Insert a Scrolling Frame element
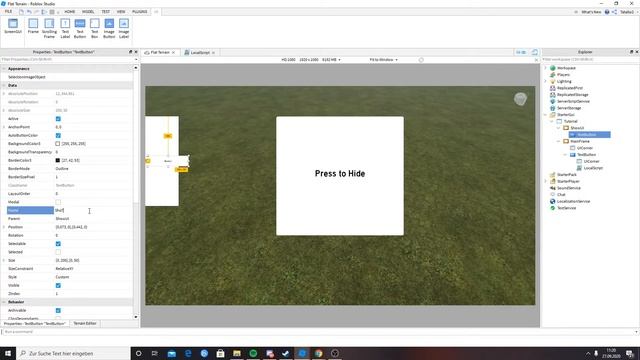This screenshot has height=360, width=640. coord(49,29)
